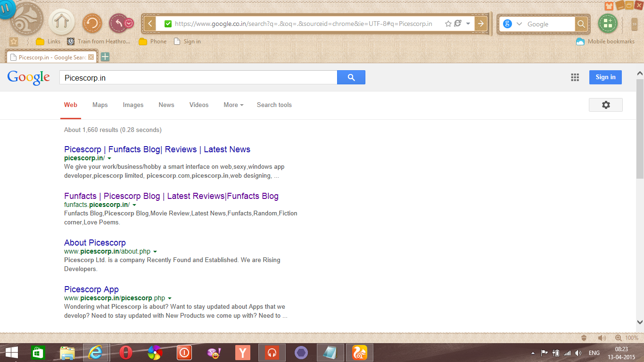Open the Picescorp App result
This screenshot has height=362, width=644.
91,289
